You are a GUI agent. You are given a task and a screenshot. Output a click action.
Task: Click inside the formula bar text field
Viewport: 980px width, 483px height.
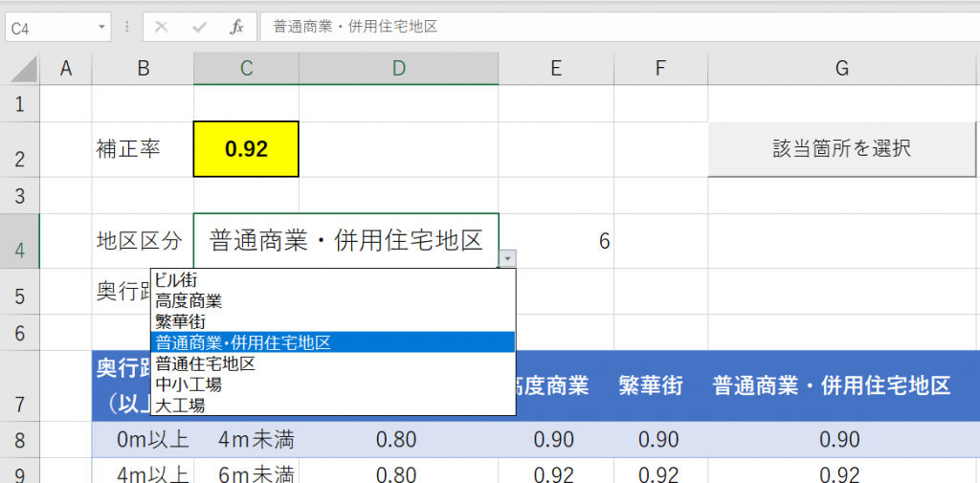(x=612, y=27)
